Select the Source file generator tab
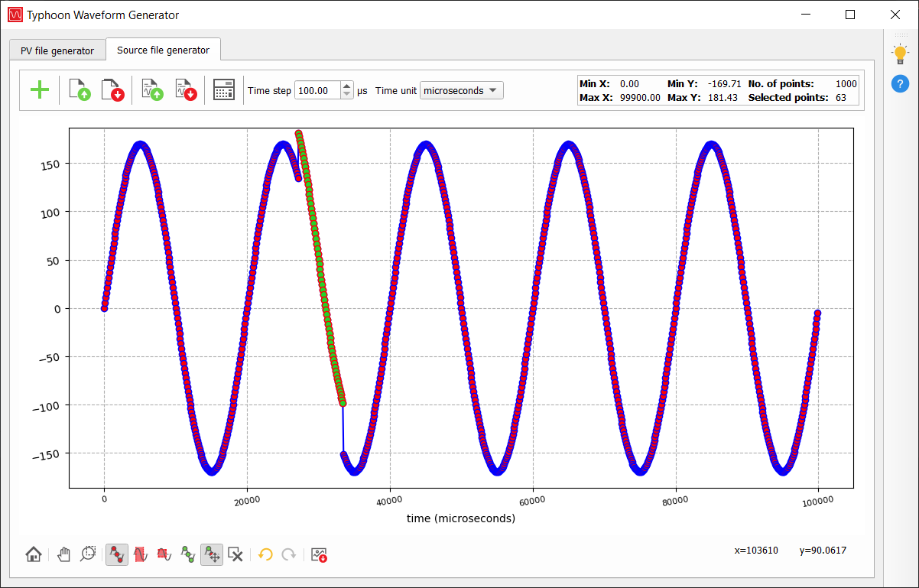This screenshot has height=588, width=919. tap(163, 50)
